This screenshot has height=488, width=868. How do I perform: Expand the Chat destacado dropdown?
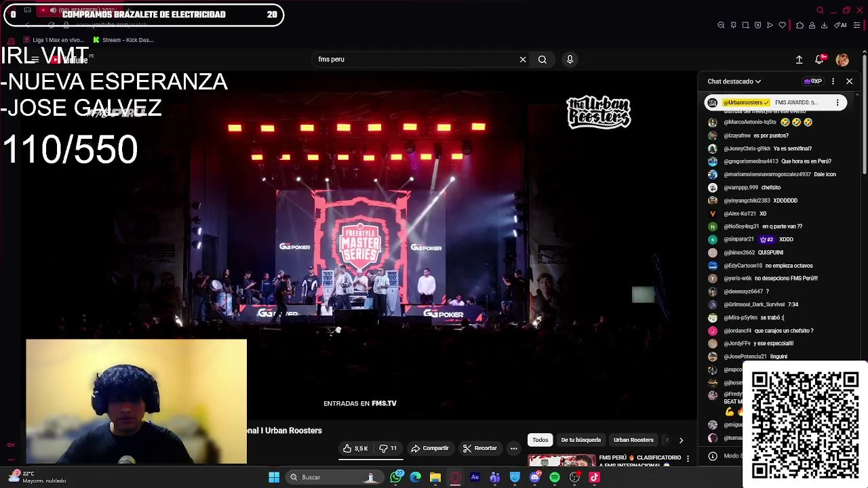pyautogui.click(x=734, y=81)
